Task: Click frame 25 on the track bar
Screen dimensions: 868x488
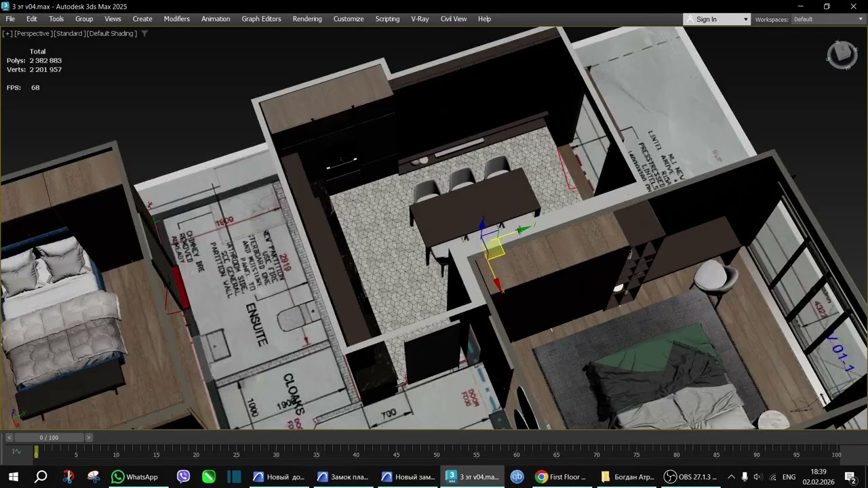Action: tap(236, 454)
